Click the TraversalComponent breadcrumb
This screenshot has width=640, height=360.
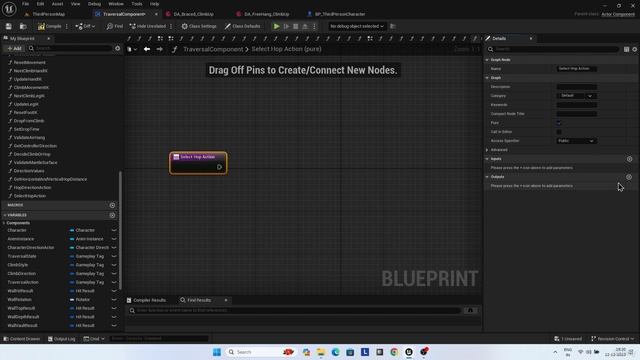click(x=213, y=49)
